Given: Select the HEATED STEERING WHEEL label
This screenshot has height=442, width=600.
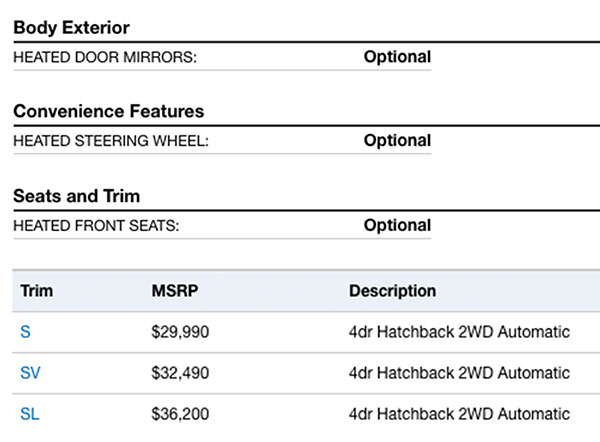Looking at the screenshot, I should pyautogui.click(x=111, y=141).
